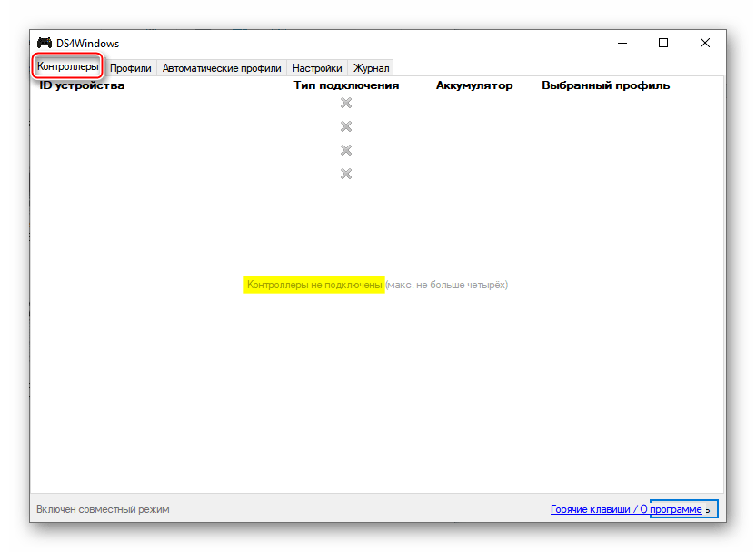Click the Выбранный профиль column header

coord(605,85)
